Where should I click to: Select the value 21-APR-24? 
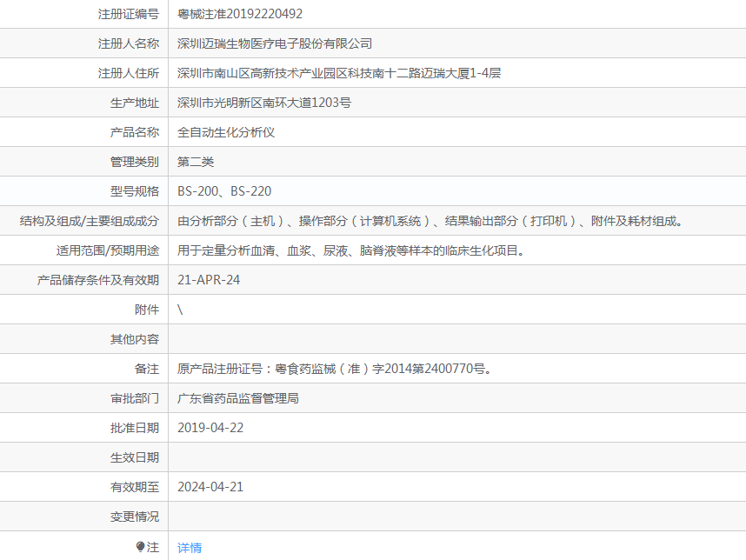(209, 280)
